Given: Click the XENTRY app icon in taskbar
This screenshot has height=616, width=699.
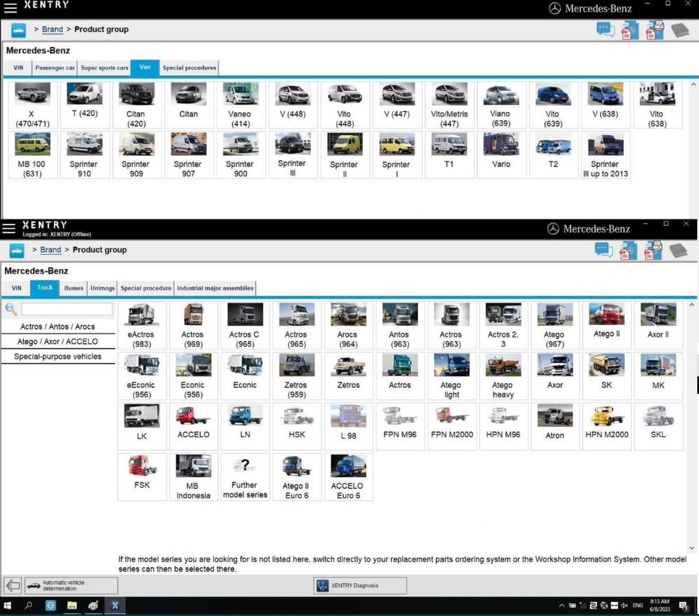Looking at the screenshot, I should point(115,606).
